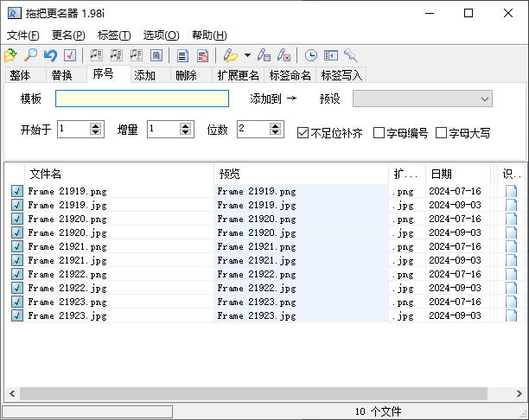Click the magnifying glass search icon
The width and height of the screenshot is (529, 420).
point(30,55)
